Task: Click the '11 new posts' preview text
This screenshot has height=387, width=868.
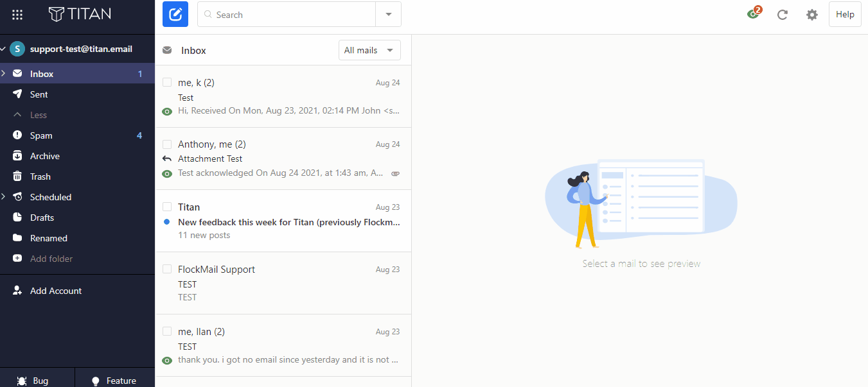Action: coord(204,235)
